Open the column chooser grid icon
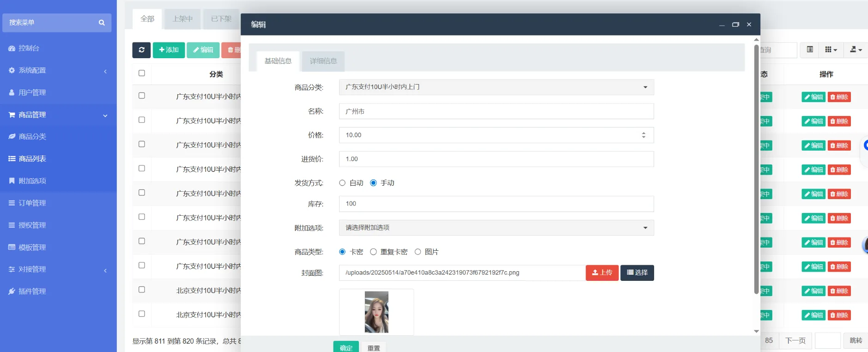Screen dimensions: 868x352 click(x=831, y=50)
